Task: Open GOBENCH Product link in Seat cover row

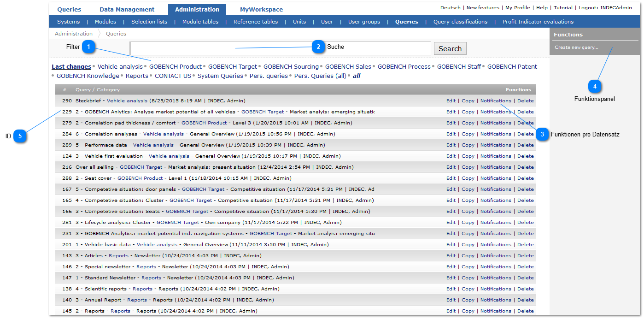Action: click(140, 178)
